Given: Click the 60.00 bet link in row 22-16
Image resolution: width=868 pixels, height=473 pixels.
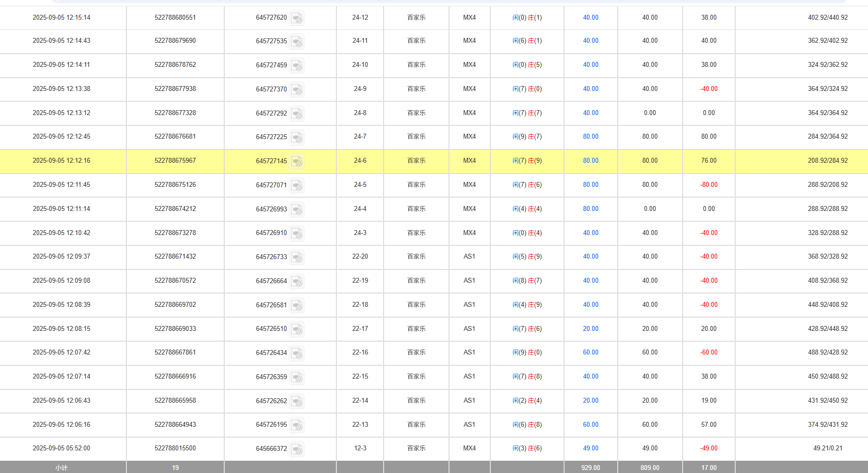Looking at the screenshot, I should [590, 353].
